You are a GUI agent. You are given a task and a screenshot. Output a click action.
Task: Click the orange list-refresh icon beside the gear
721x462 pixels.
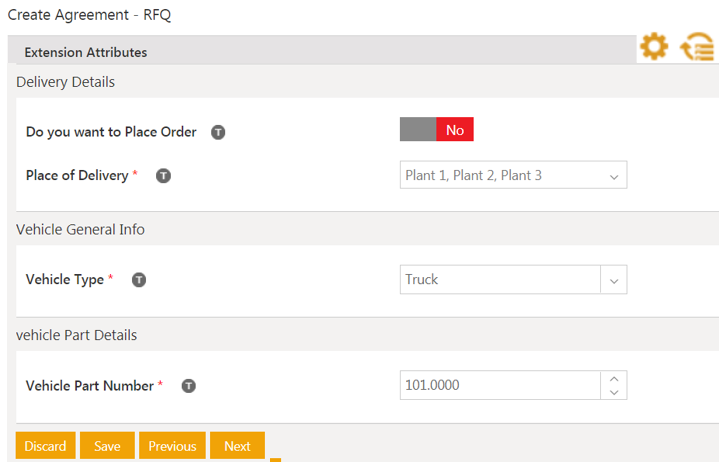697,47
